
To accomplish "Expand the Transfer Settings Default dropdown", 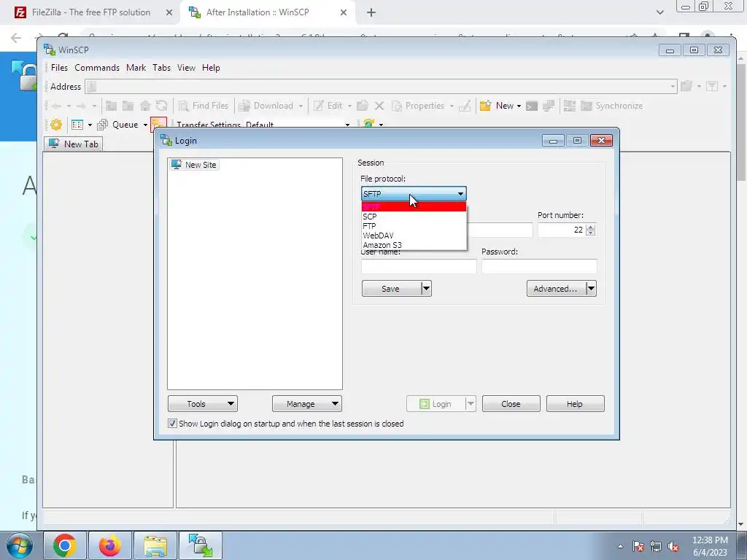I will (347, 125).
